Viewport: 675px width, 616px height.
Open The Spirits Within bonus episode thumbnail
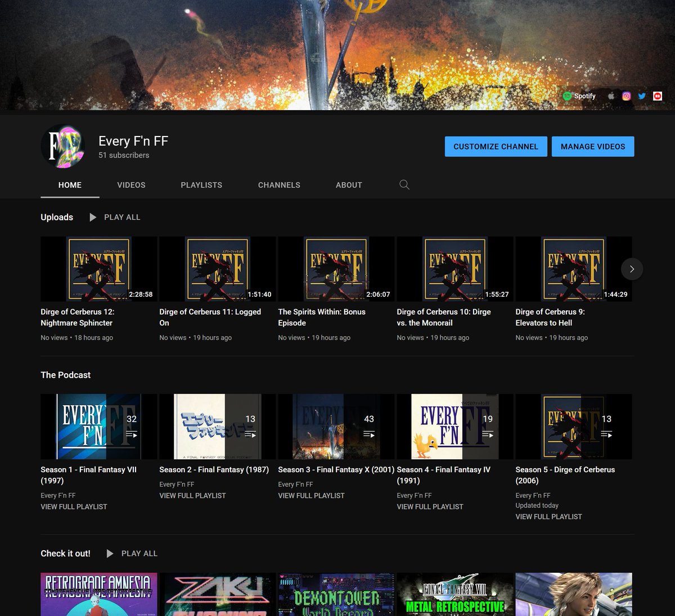click(336, 269)
